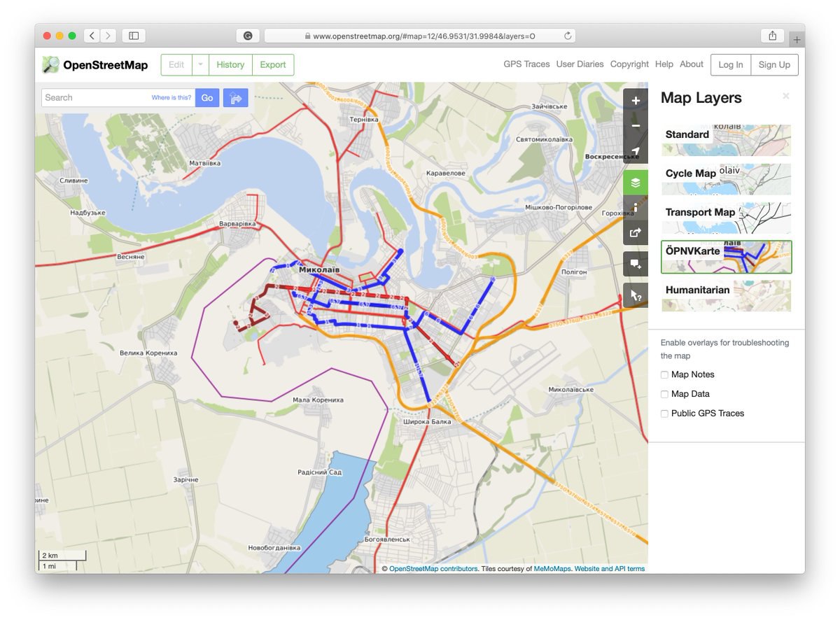Viewport: 840px width, 620px height.
Task: Open the History tab
Action: point(230,64)
